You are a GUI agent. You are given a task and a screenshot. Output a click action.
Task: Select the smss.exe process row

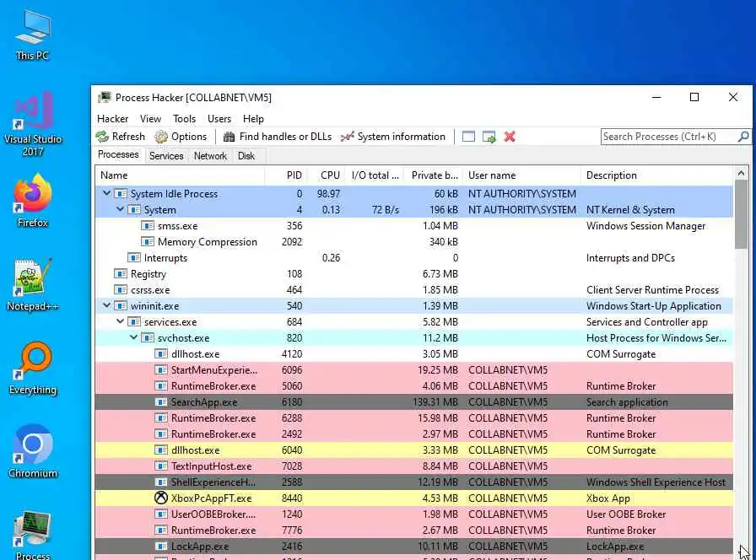[414, 225]
